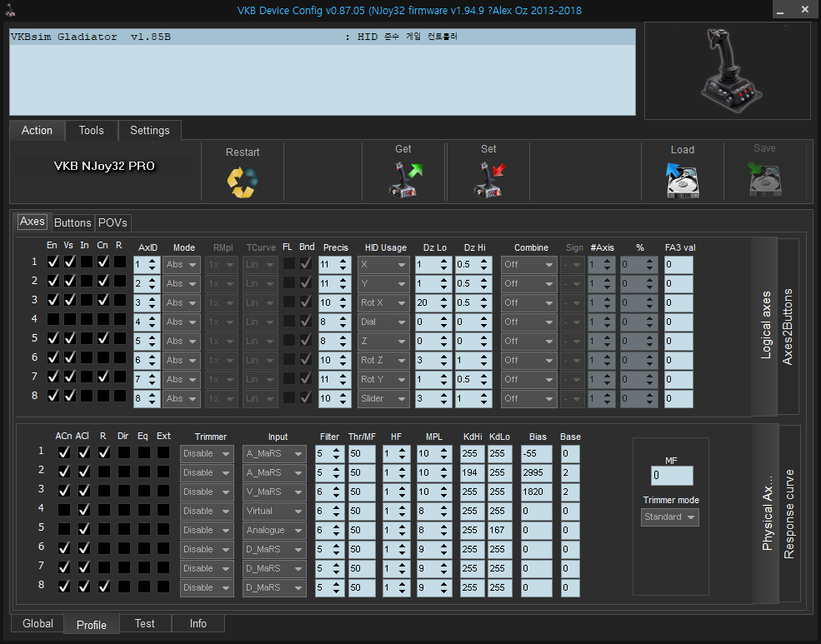Click KdLo field showing 167
Viewport: 821px width, 644px height.
[x=502, y=531]
